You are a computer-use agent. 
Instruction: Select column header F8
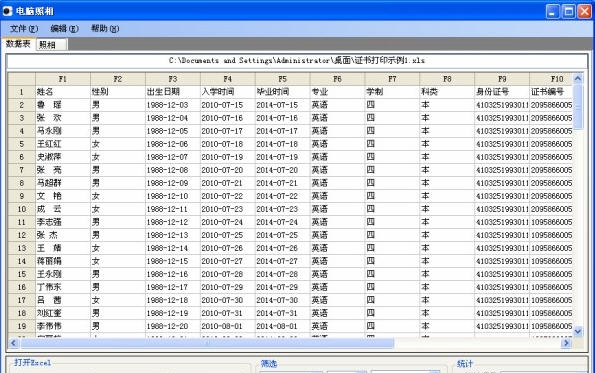[447, 79]
